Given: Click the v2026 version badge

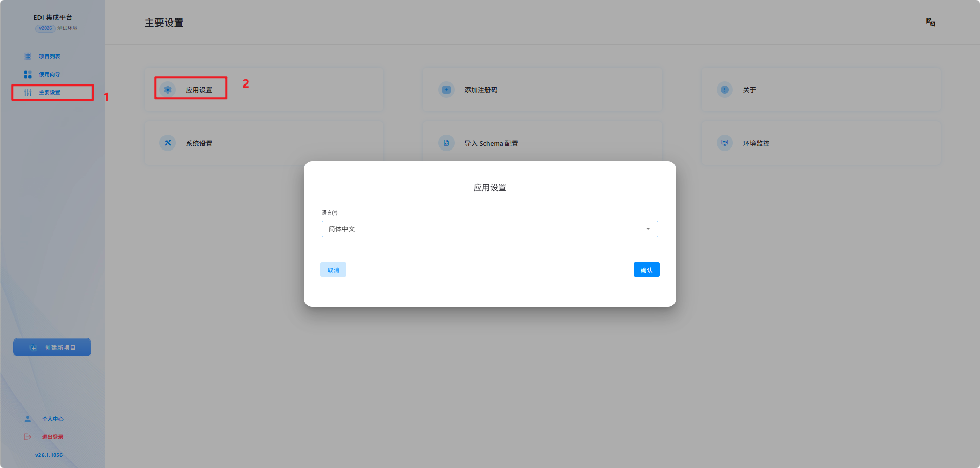Looking at the screenshot, I should click(46, 28).
